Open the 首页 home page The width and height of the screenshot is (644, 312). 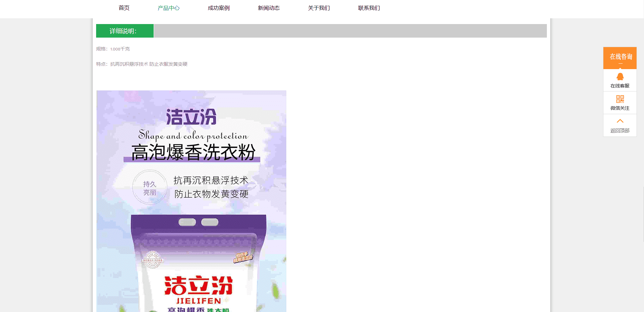(x=124, y=8)
